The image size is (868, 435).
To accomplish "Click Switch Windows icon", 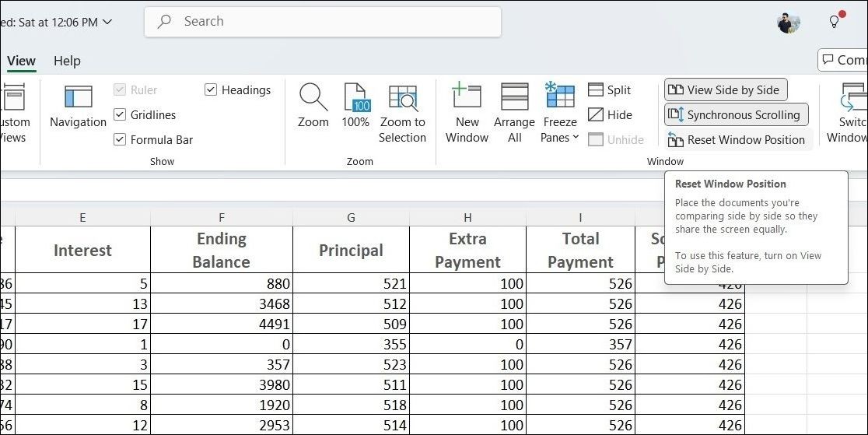I will pos(853,97).
